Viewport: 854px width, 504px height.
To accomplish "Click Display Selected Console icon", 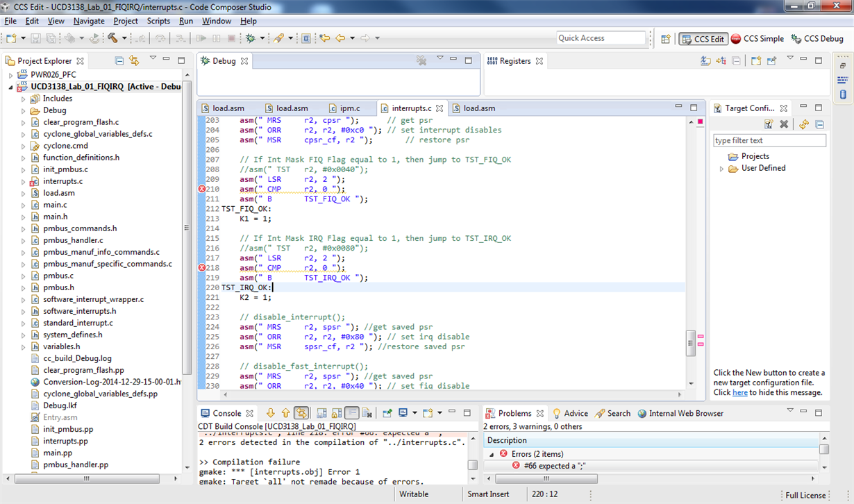I will 403,413.
